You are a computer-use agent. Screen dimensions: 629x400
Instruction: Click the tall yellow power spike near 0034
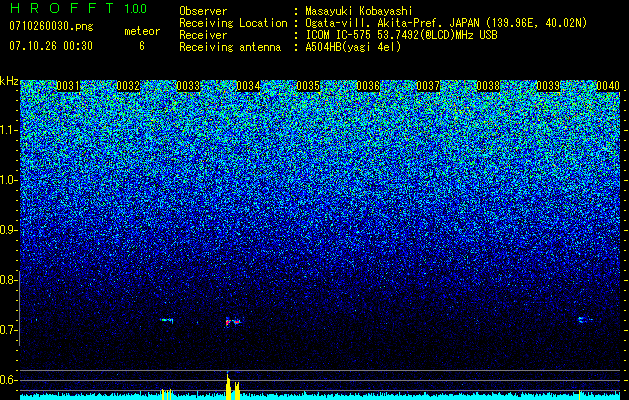coord(228,386)
